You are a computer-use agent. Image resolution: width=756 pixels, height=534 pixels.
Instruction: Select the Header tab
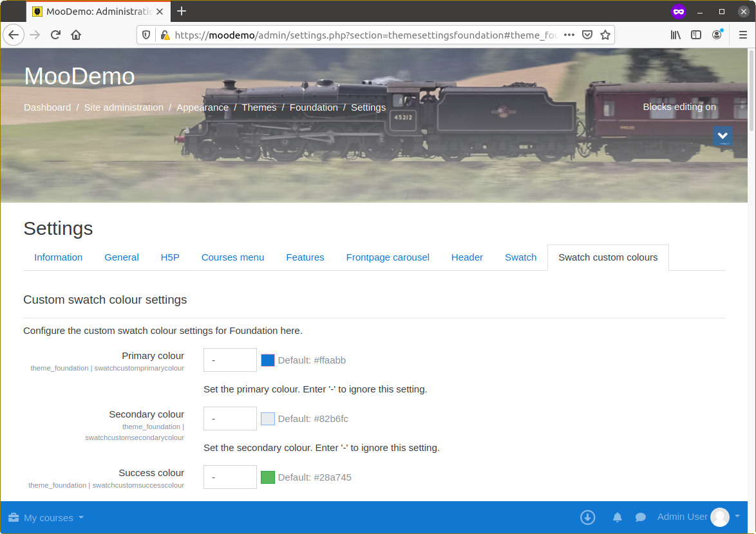click(468, 257)
